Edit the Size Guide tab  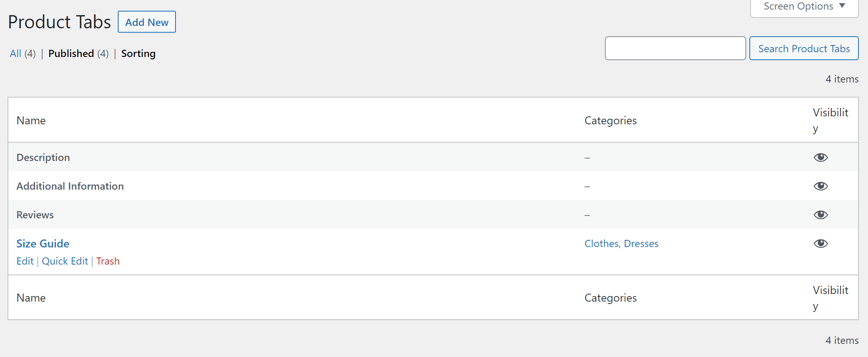pyautogui.click(x=25, y=261)
